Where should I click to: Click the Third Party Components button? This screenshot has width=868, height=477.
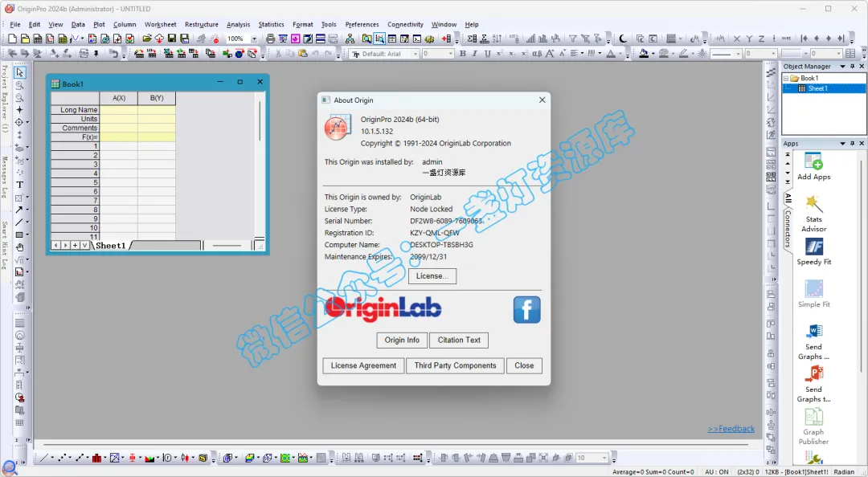pos(455,365)
